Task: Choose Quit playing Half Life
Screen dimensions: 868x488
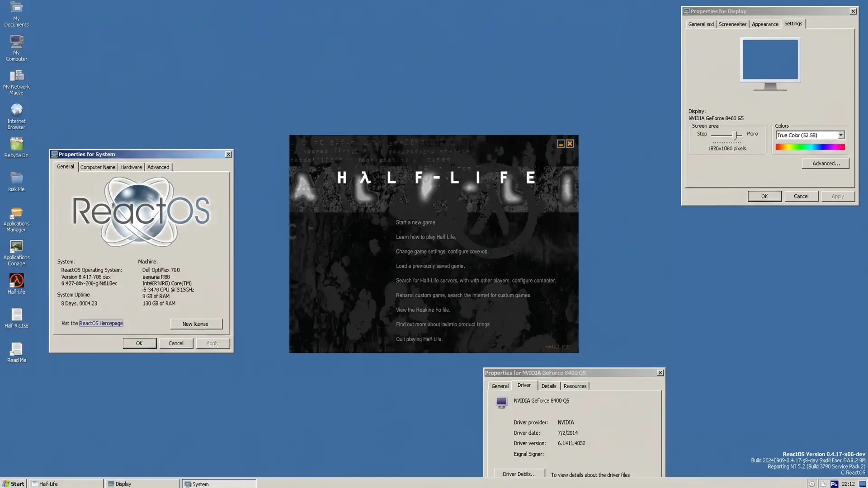Action: [419, 339]
